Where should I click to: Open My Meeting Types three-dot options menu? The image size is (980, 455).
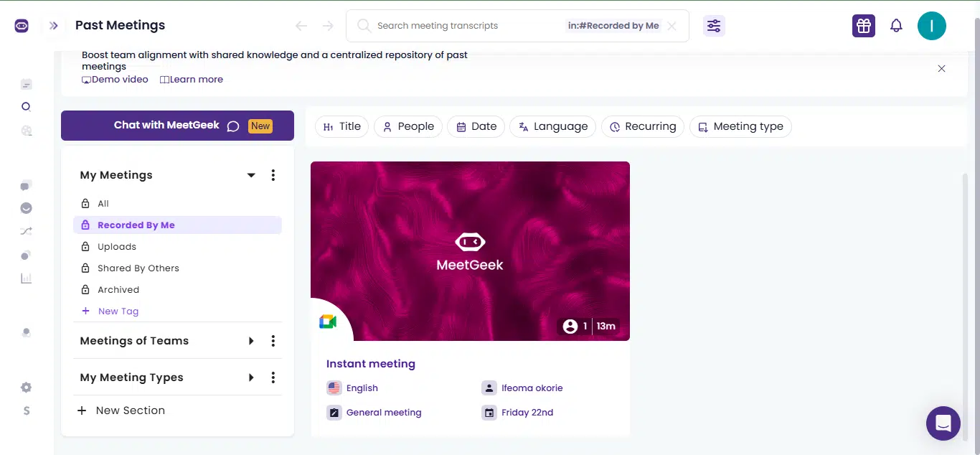tap(273, 377)
